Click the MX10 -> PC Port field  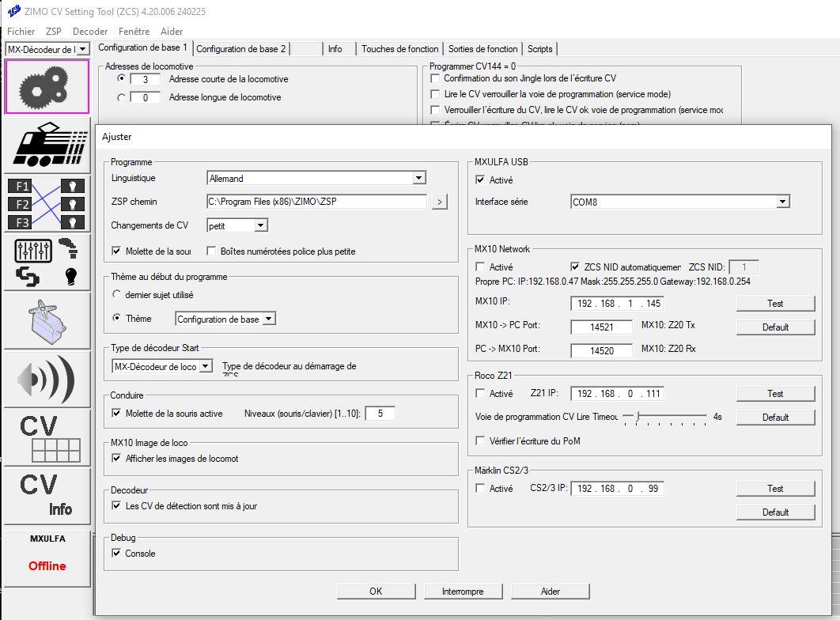click(x=602, y=327)
